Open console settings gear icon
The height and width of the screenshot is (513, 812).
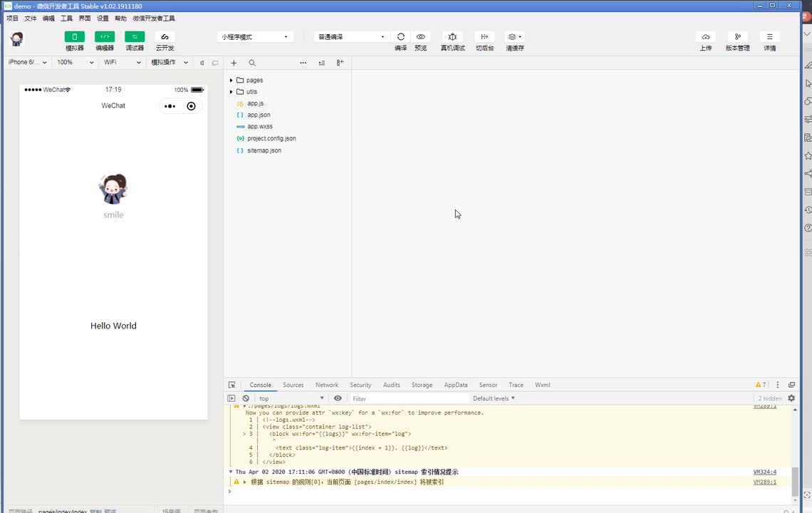click(x=791, y=398)
